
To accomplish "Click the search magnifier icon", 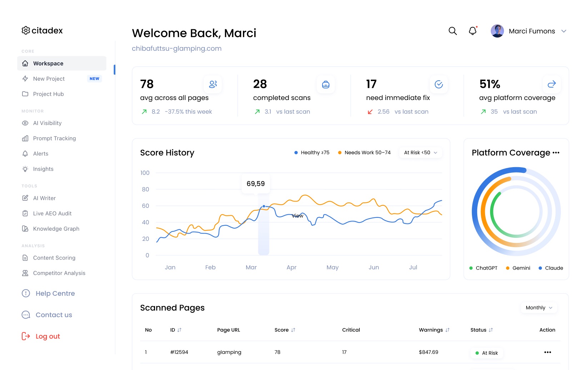I will point(453,31).
